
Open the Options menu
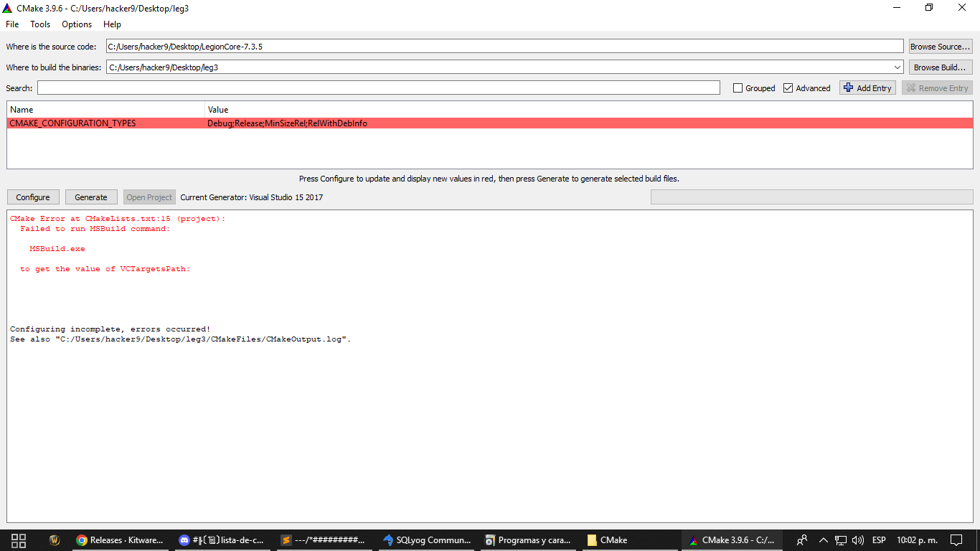[x=77, y=24]
